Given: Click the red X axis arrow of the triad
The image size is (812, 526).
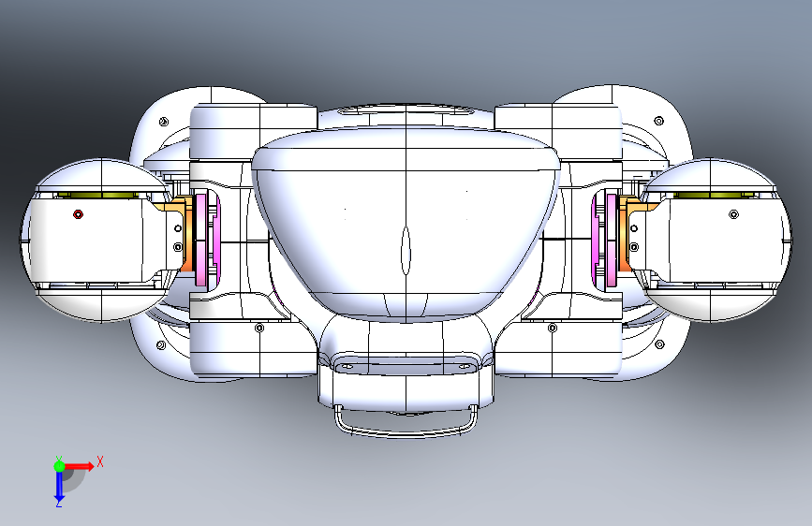Looking at the screenshot, I should pos(79,466).
